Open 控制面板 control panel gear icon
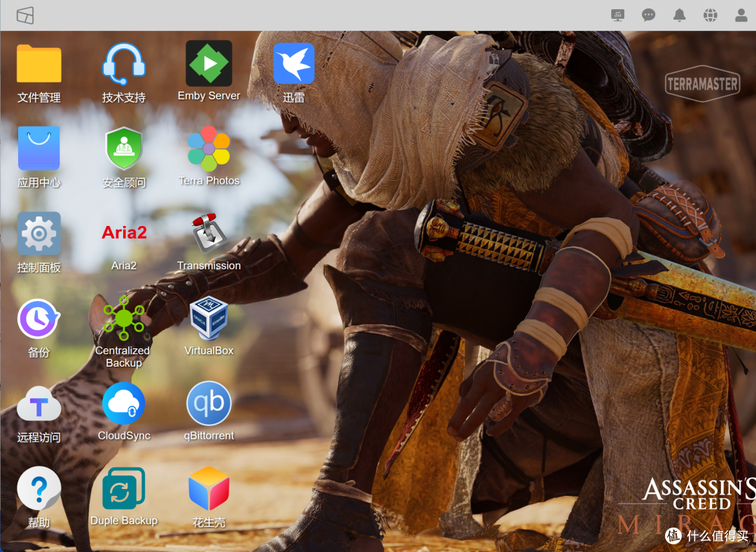The width and height of the screenshot is (756, 552). [38, 233]
